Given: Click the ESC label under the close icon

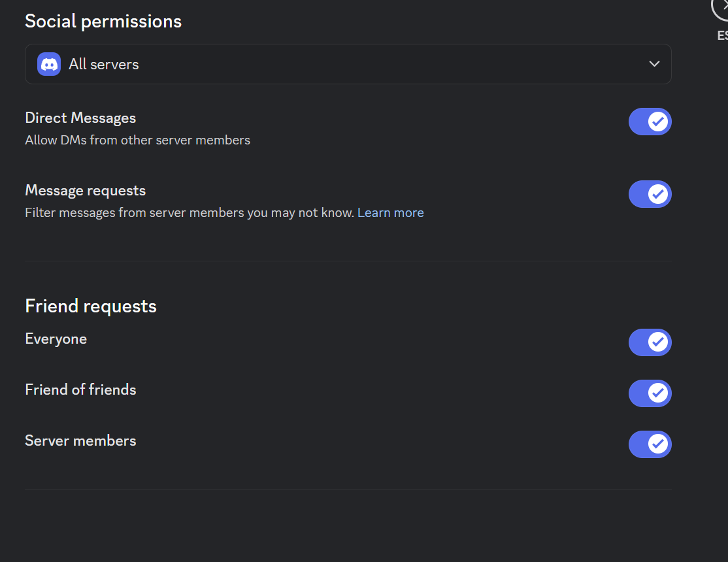Looking at the screenshot, I should point(722,35).
